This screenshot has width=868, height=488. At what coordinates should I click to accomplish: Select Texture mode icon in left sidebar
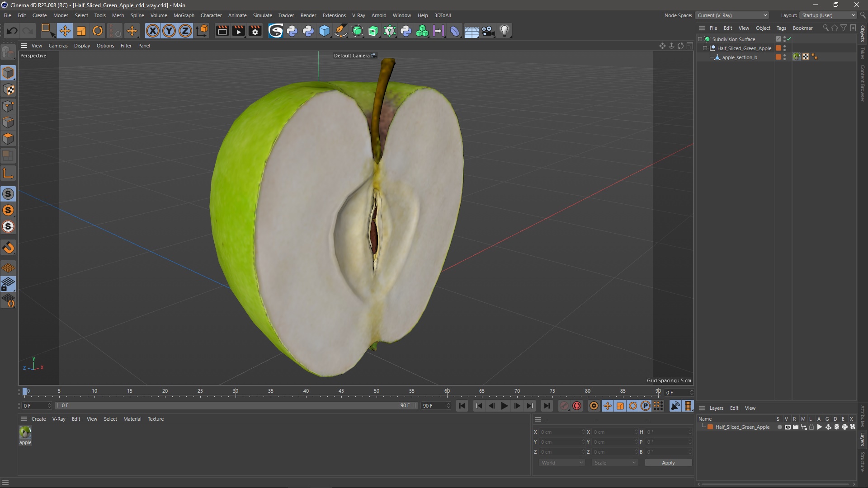coord(8,89)
